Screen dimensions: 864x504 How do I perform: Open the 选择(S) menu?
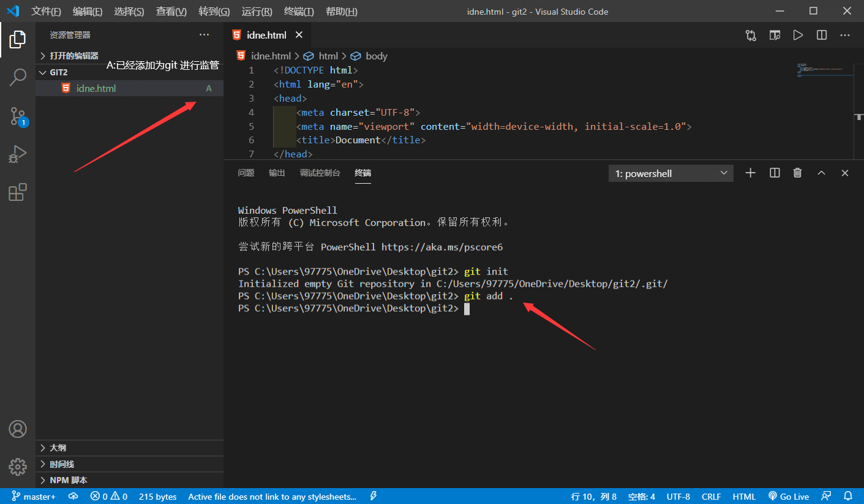click(129, 12)
